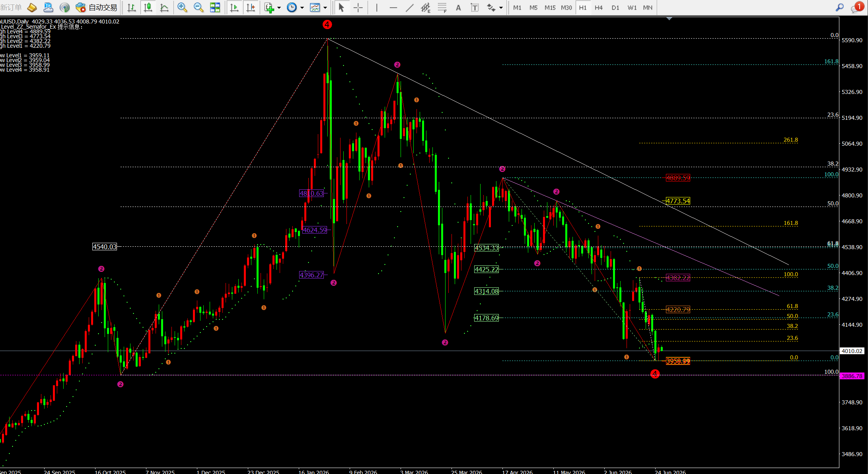Viewport: 868px width, 474px height.
Task: Click the white 4540.03 price label
Action: 105,247
